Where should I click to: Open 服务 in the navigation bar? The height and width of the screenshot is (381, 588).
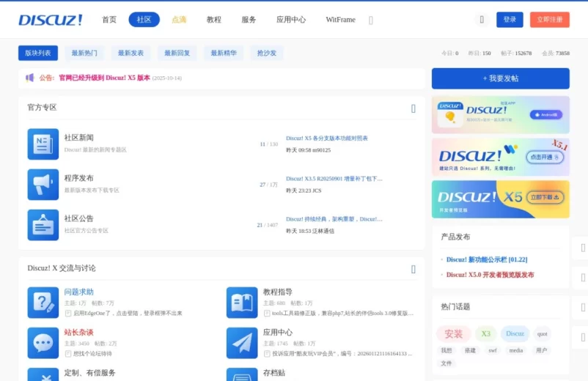249,20
